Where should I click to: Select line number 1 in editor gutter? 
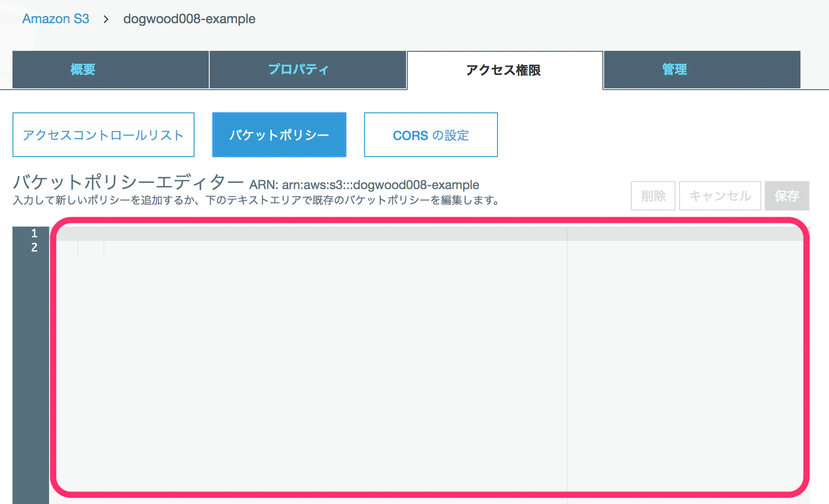point(34,233)
